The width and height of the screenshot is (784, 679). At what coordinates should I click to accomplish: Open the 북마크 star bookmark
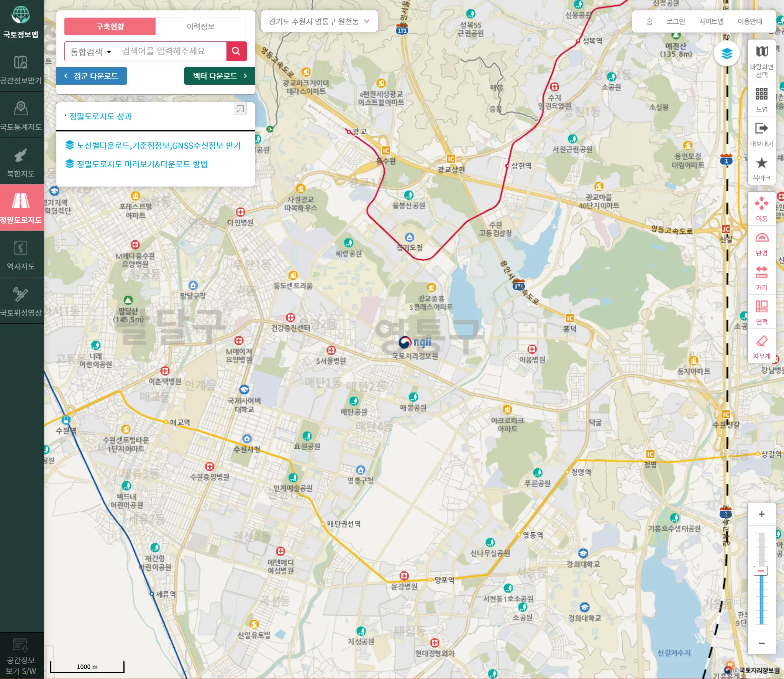761,168
